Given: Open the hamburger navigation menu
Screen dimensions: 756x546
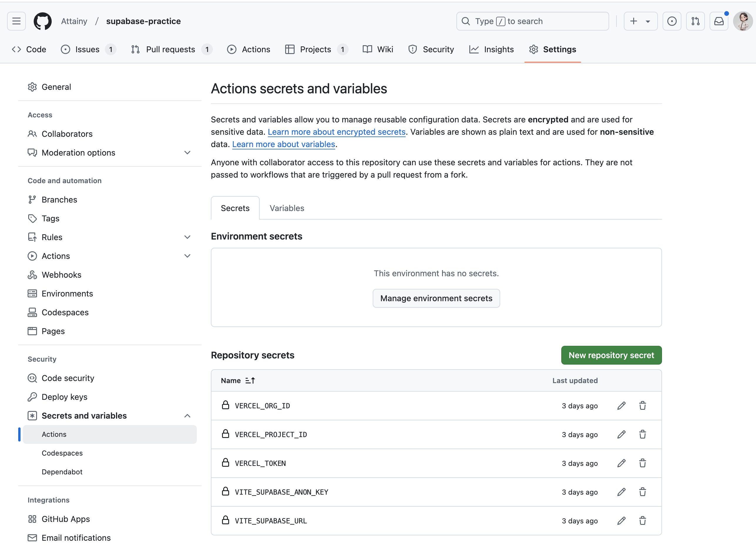Looking at the screenshot, I should click(x=16, y=21).
